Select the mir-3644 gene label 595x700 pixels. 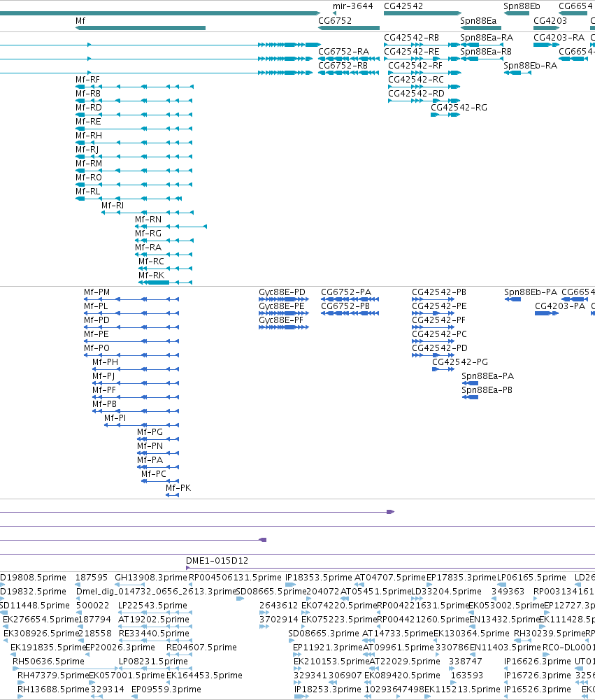point(352,6)
